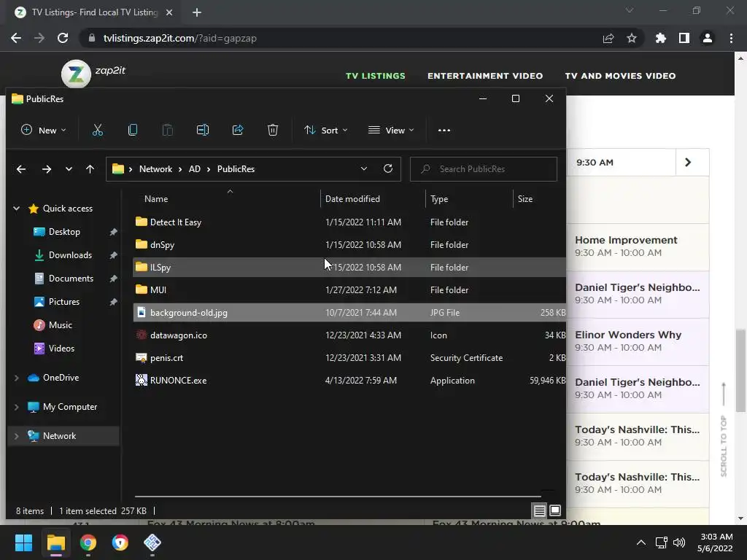Open the Sort dropdown menu
The height and width of the screenshot is (560, 747).
pos(326,130)
